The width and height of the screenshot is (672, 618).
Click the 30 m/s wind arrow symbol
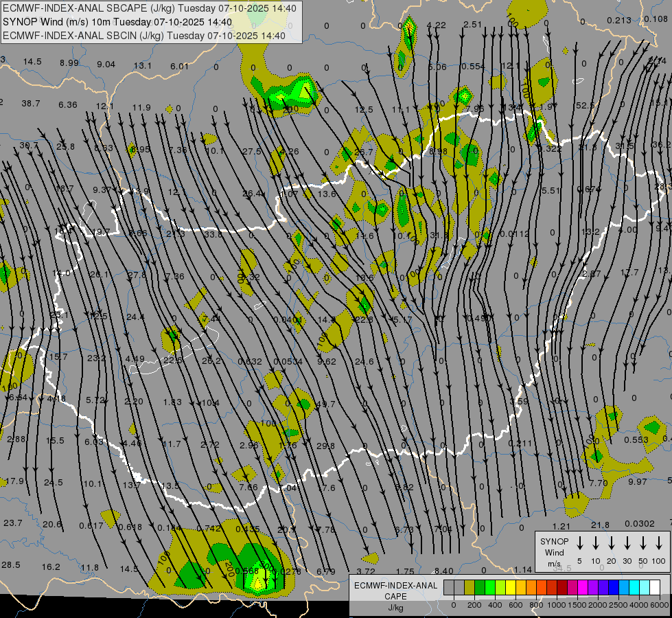tap(627, 543)
